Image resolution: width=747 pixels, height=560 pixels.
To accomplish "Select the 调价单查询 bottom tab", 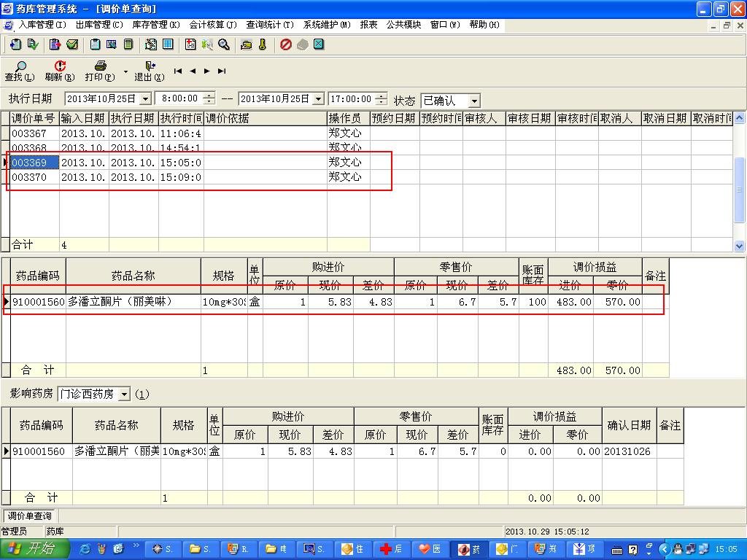I will pos(29,516).
